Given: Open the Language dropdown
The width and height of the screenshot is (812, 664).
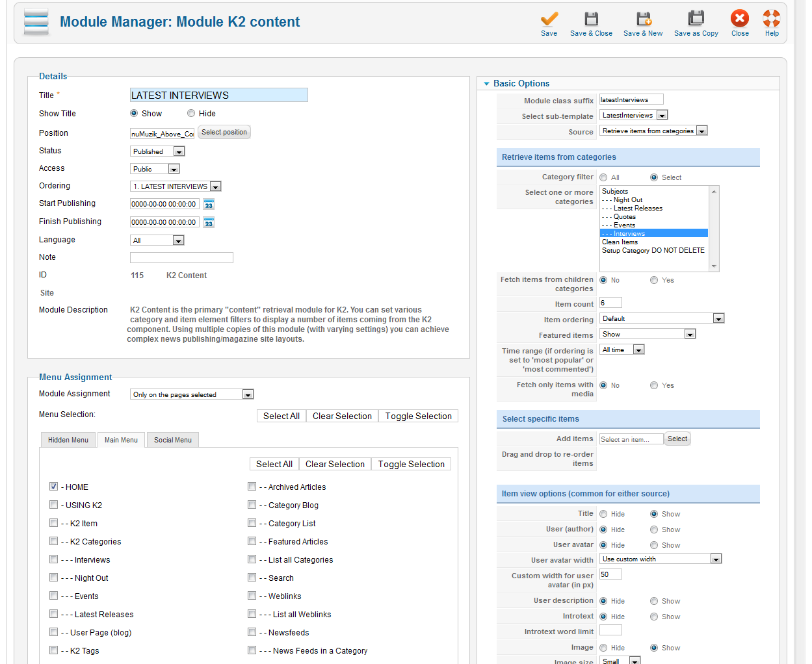Looking at the screenshot, I should tap(157, 240).
